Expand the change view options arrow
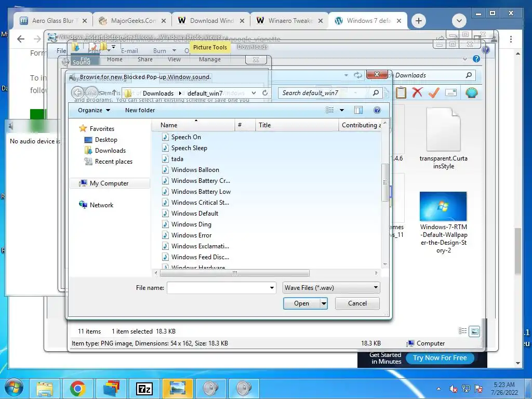Image resolution: width=532 pixels, height=399 pixels. point(342,110)
